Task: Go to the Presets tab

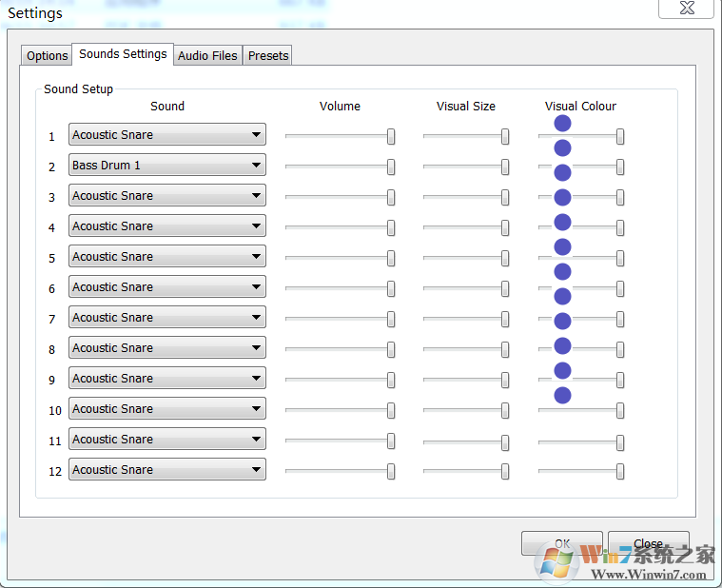Action: pos(268,56)
